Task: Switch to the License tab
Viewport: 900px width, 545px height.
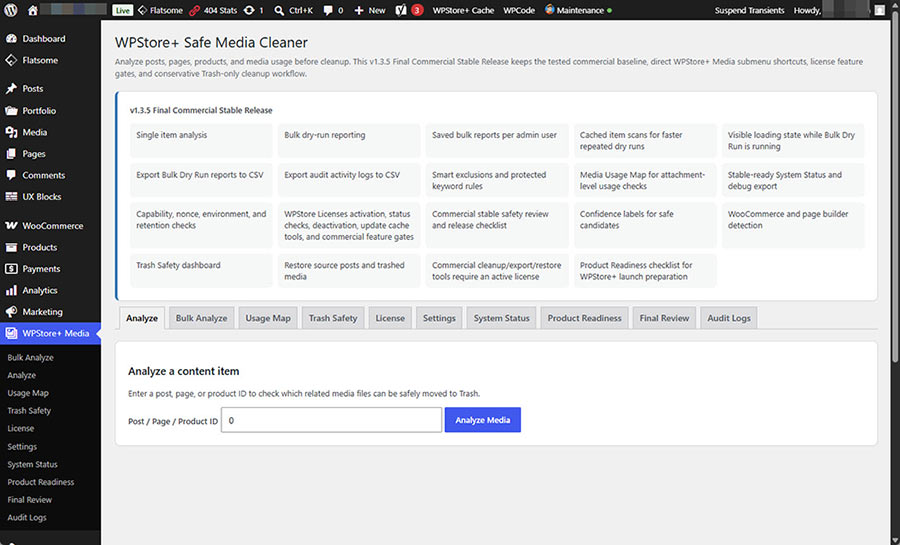Action: (x=390, y=318)
